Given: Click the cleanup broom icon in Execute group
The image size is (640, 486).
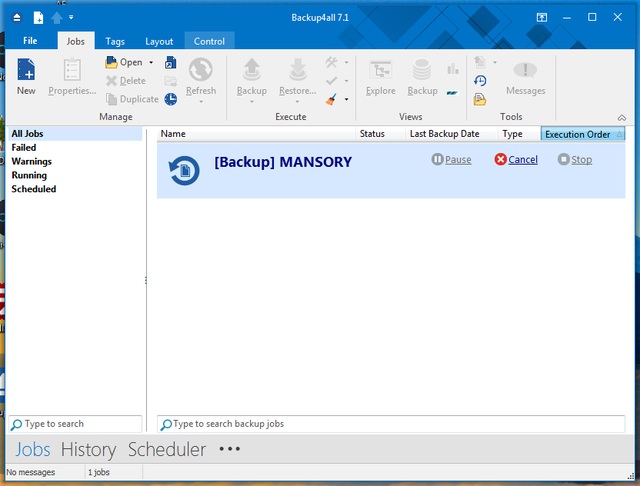Looking at the screenshot, I should pos(332,99).
